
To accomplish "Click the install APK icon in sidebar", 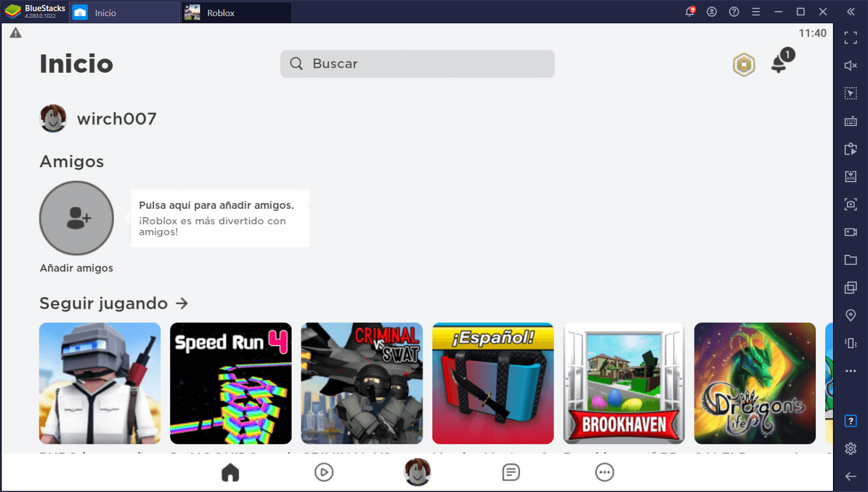I will point(851,177).
